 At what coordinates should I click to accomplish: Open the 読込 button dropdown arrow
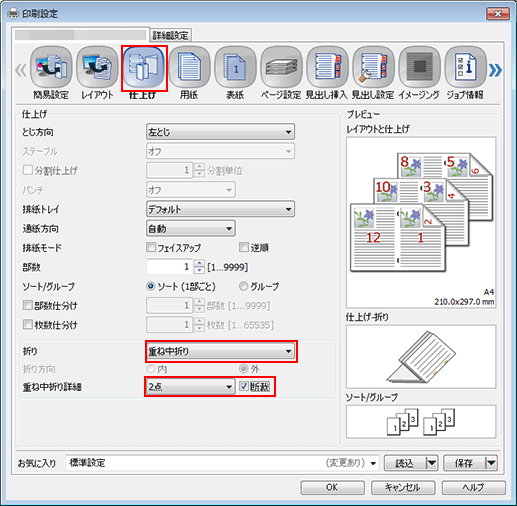coord(432,463)
